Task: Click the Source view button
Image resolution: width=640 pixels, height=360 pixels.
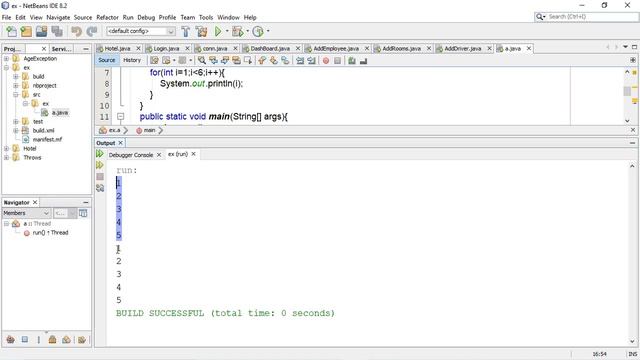Action: [x=107, y=60]
